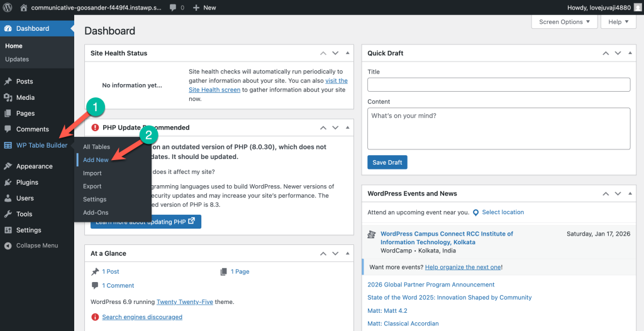The height and width of the screenshot is (331, 644).
Task: Select the Plugins icon in sidebar
Action: coord(8,183)
